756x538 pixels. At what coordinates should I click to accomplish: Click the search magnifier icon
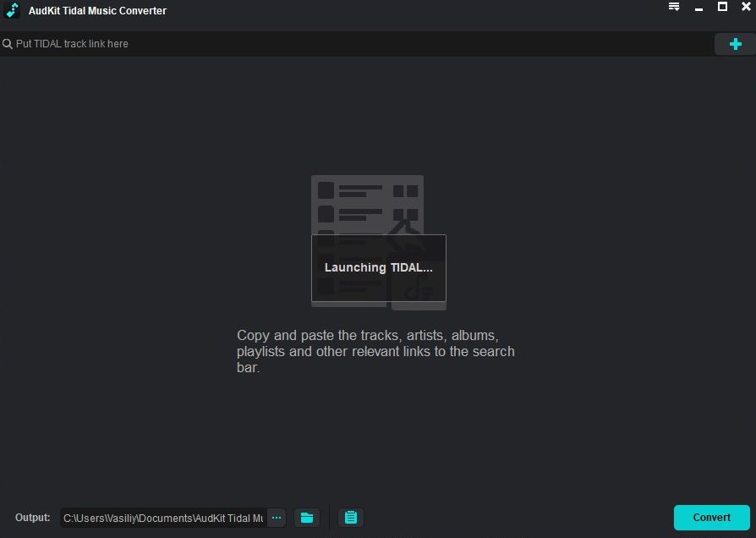click(x=8, y=43)
